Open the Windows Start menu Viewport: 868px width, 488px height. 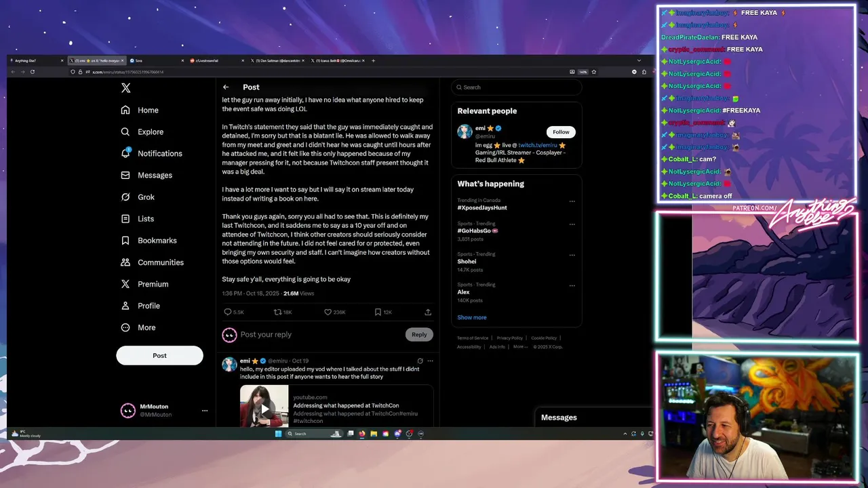pos(278,434)
